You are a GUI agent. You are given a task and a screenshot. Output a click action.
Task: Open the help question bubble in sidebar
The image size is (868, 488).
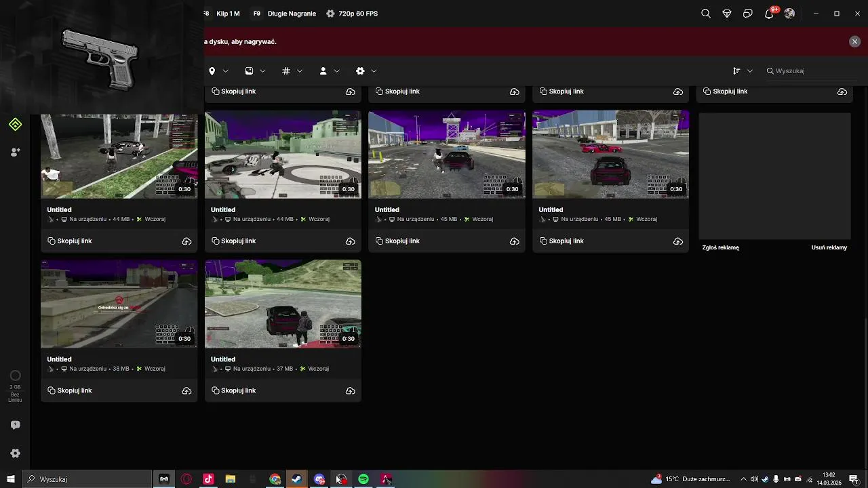tap(15, 425)
